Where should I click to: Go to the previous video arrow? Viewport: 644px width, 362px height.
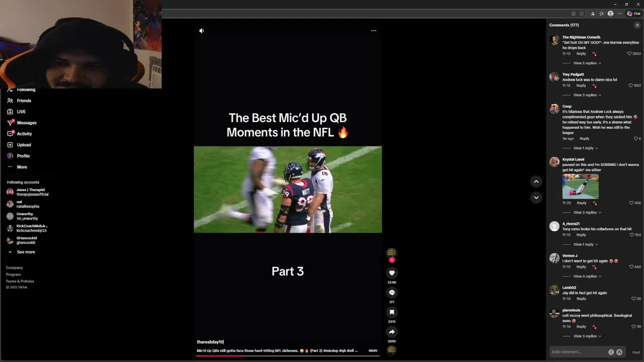click(536, 182)
